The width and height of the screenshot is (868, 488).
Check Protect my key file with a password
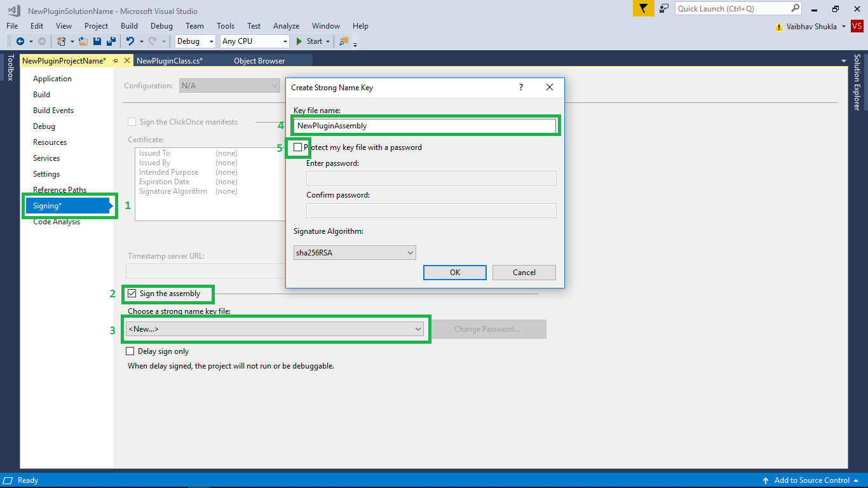click(297, 147)
